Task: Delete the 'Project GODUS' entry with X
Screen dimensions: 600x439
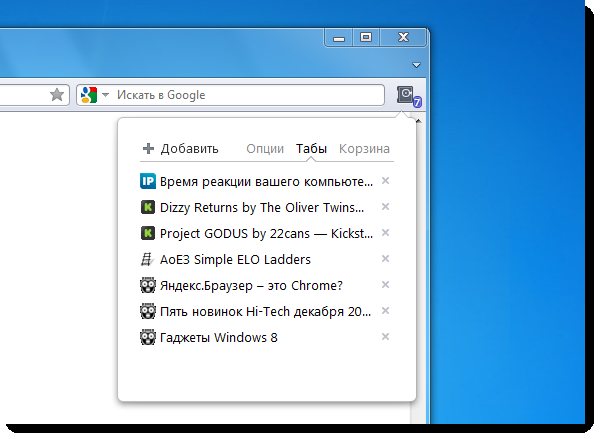Action: click(x=385, y=233)
